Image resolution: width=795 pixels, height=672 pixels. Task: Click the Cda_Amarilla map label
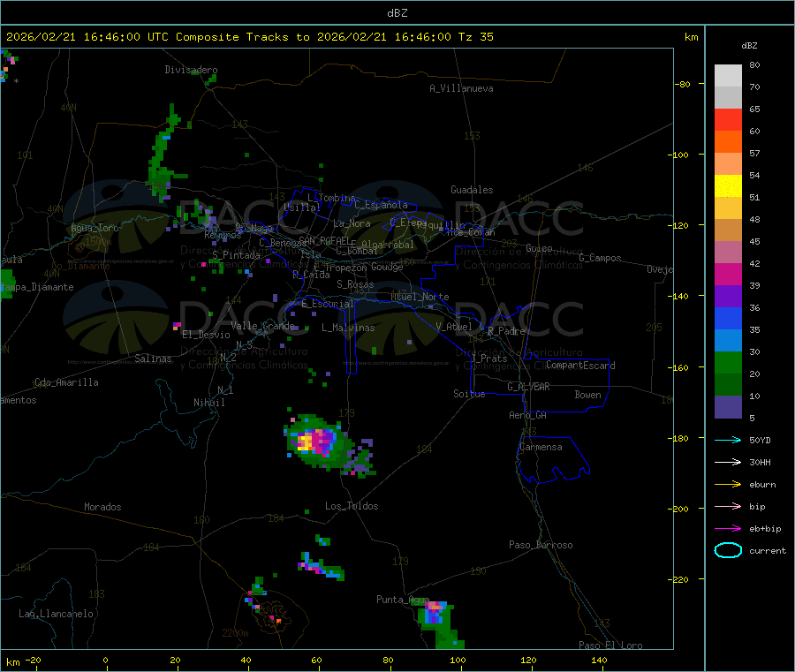(66, 382)
